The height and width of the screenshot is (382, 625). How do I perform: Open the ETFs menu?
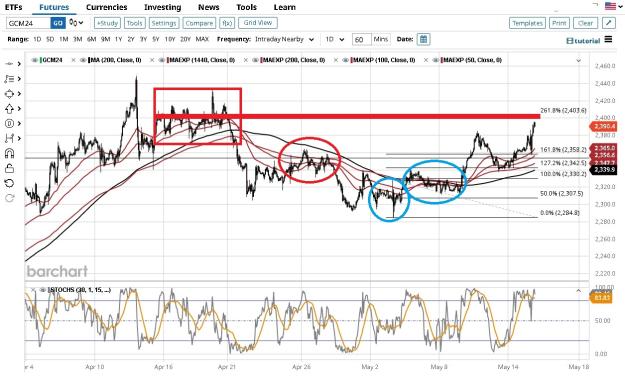(14, 7)
